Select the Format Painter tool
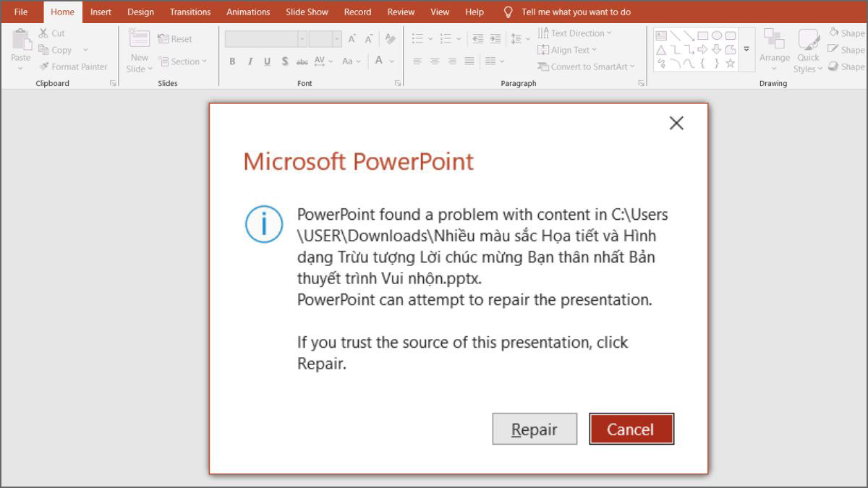This screenshot has width=868, height=488. [x=75, y=67]
